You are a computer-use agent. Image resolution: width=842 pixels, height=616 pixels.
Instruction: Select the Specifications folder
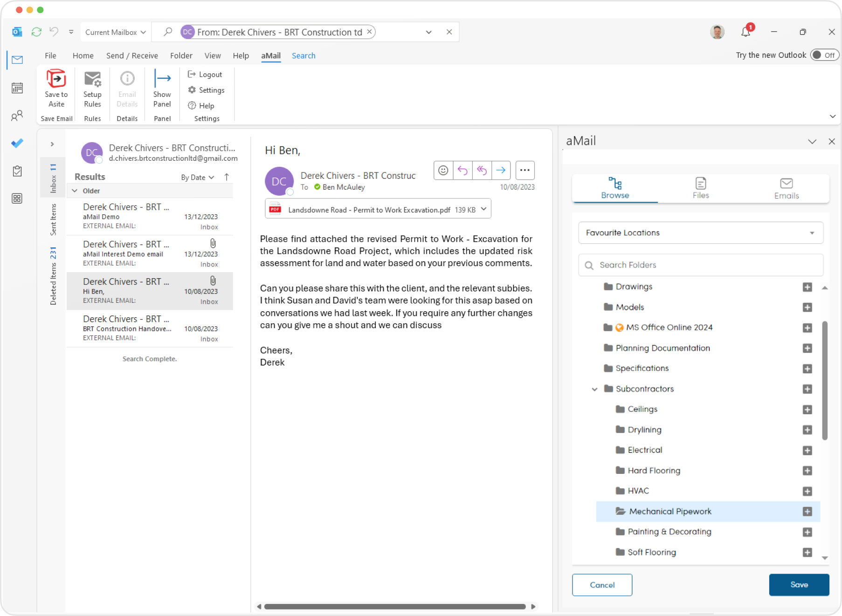(x=642, y=369)
